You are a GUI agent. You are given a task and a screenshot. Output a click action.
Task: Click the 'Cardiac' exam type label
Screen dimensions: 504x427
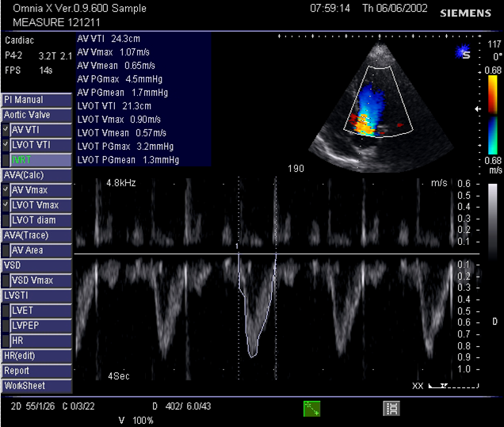(20, 40)
